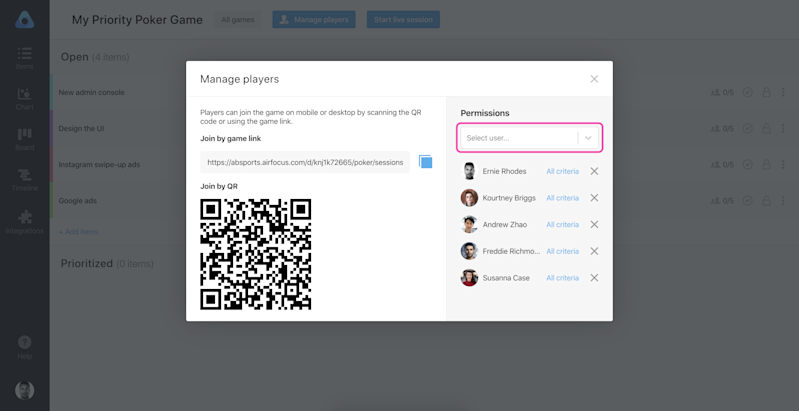Open the Select user dropdown arrow

tap(588, 138)
